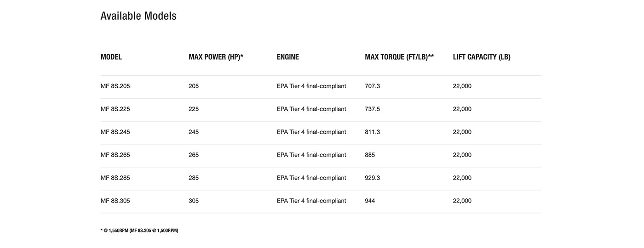
Task: Select the MF 8S.285 model name
Action: (115, 178)
